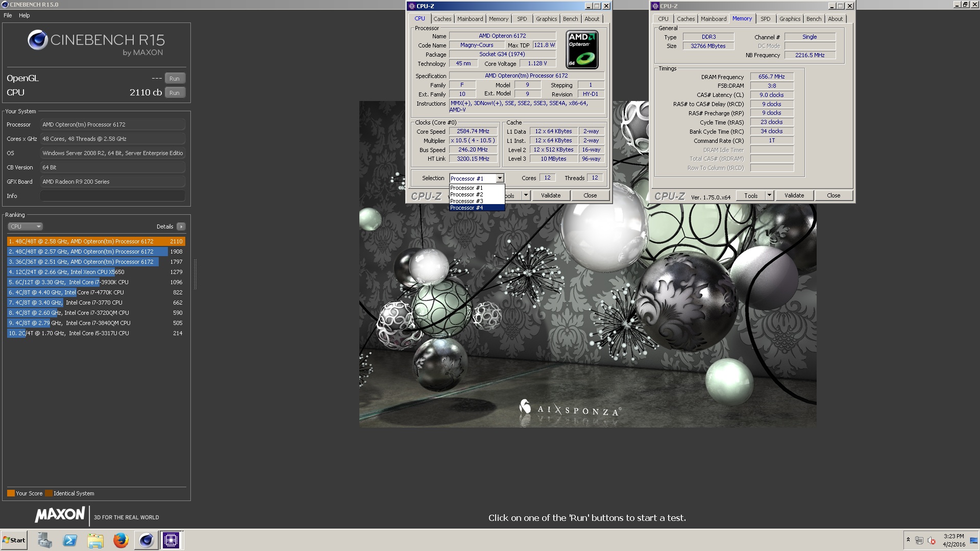This screenshot has width=980, height=551.
Task: Click the muted volume tray icon
Action: (932, 540)
